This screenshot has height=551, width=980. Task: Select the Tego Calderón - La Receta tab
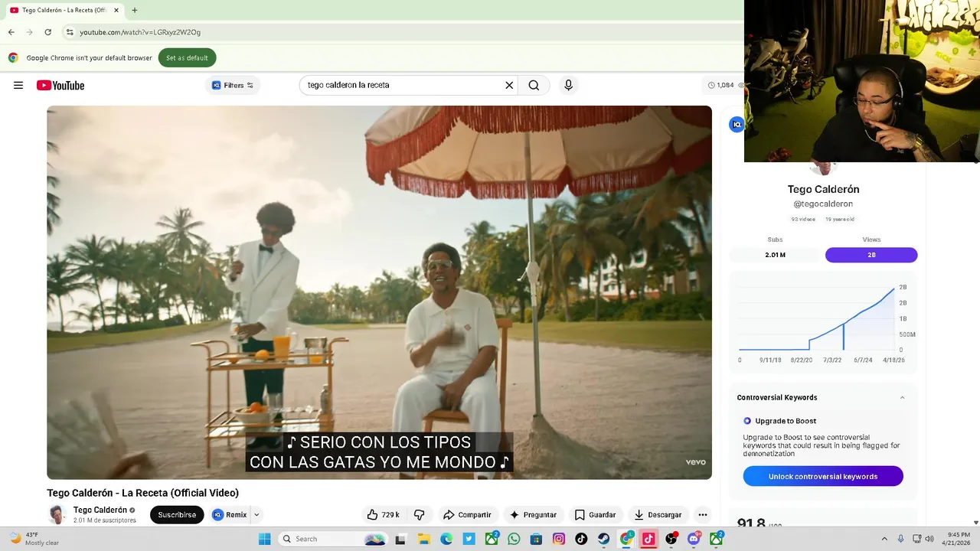tap(63, 10)
